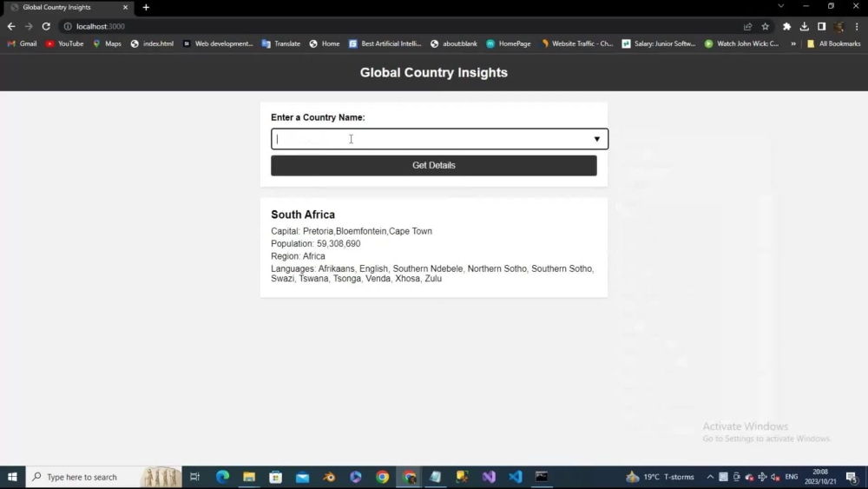868x489 pixels.
Task: Open the All Bookmarks folder
Action: 833,43
